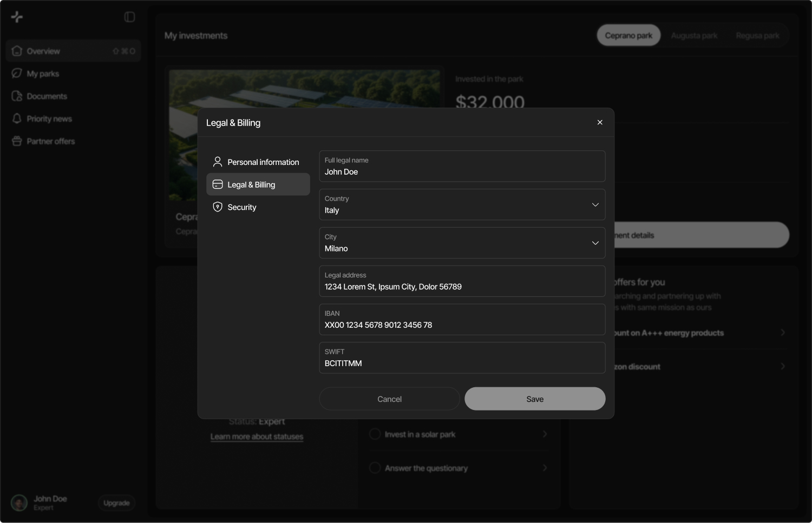812x523 pixels.
Task: Open the Country dropdown
Action: pos(462,204)
